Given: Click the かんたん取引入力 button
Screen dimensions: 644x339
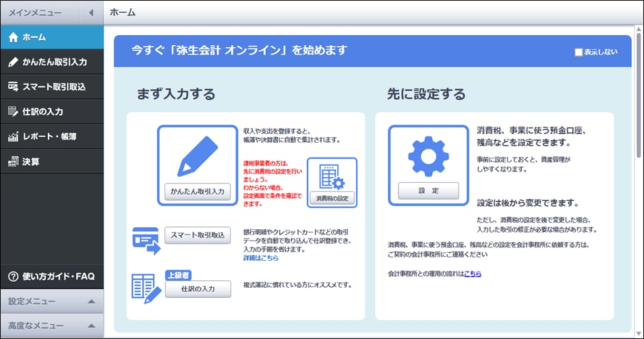Looking at the screenshot, I should [198, 191].
